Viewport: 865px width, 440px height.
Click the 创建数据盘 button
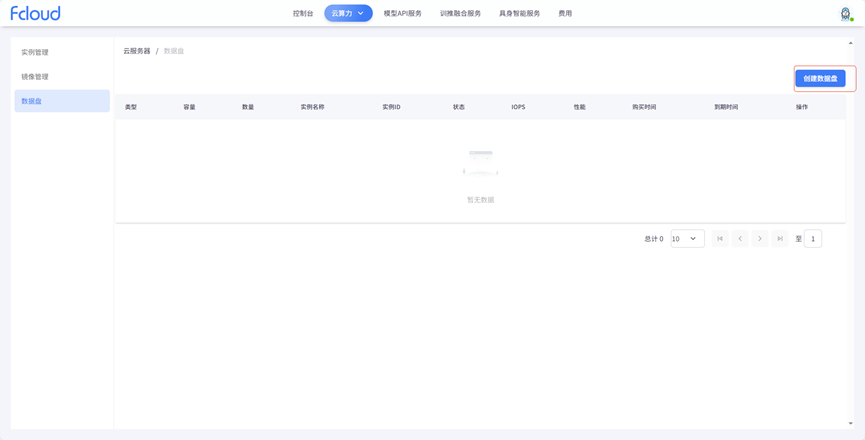point(820,78)
